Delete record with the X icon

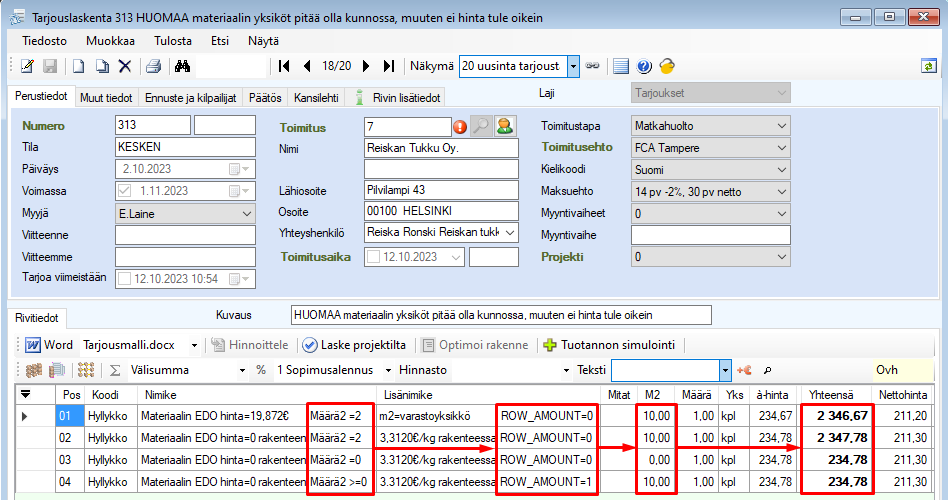click(x=125, y=66)
